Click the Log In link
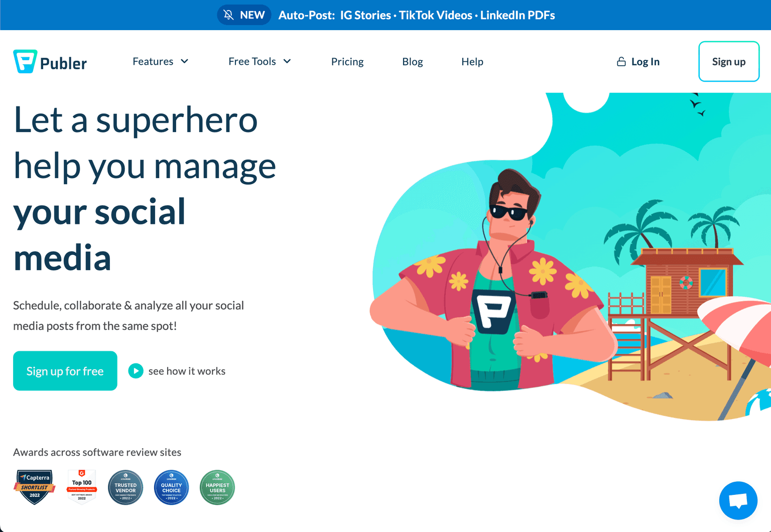 [638, 61]
